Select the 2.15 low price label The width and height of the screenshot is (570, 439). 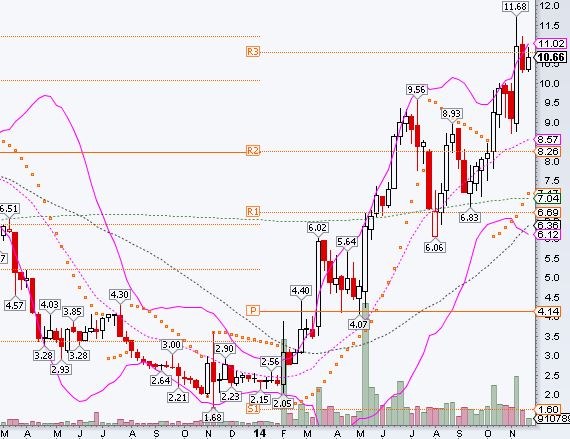[x=260, y=399]
